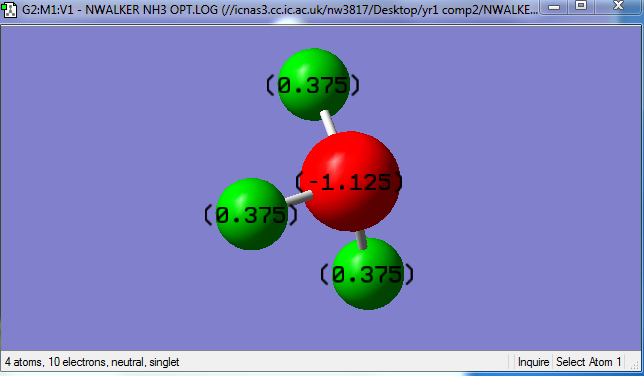This screenshot has width=644, height=376.
Task: Click the bond between nitrogen and top hydrogen
Action: pyautogui.click(x=329, y=122)
